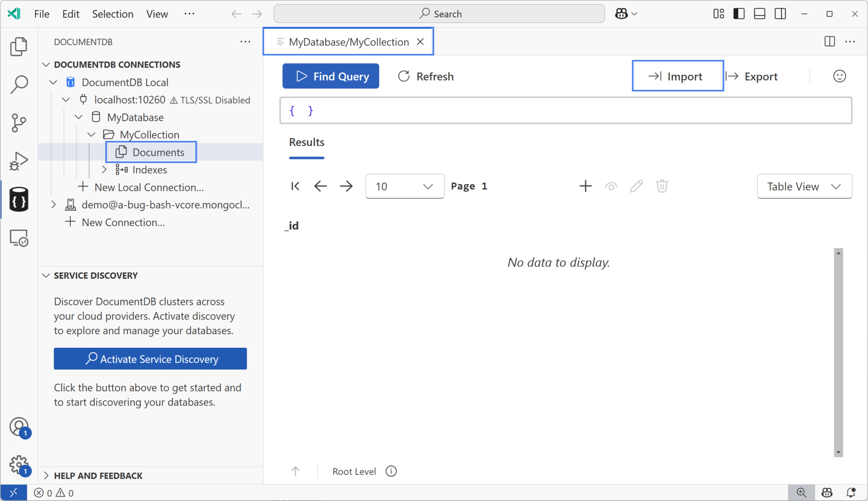Select the Run and Debug icon
This screenshot has height=501, width=868.
pos(18,160)
